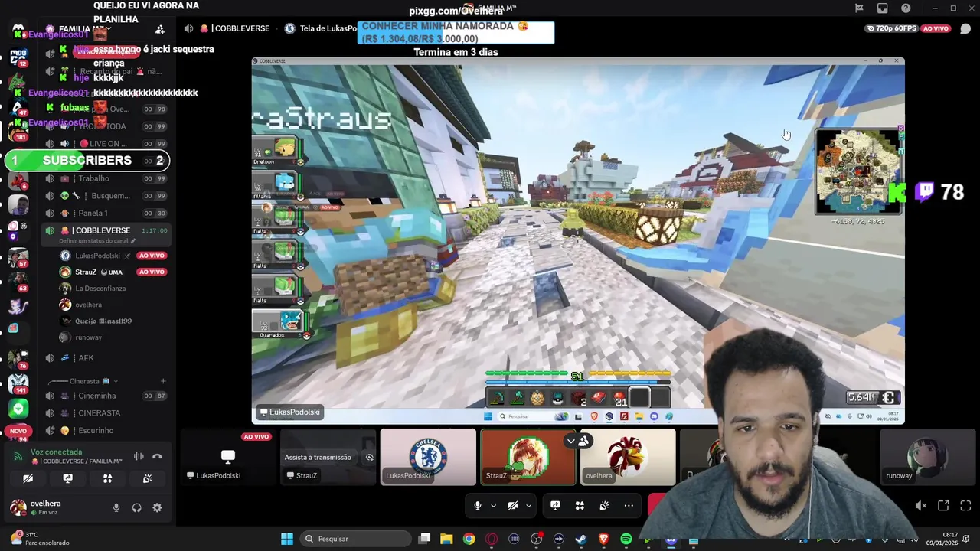The image size is (980, 551).
Task: Click Assista à transmissão button
Action: coord(318,458)
